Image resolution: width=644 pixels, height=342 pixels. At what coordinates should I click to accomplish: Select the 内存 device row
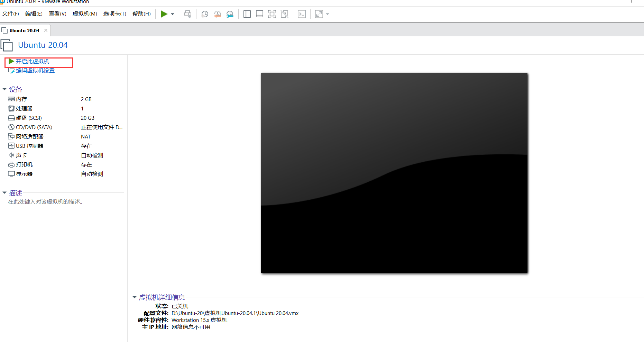point(66,99)
